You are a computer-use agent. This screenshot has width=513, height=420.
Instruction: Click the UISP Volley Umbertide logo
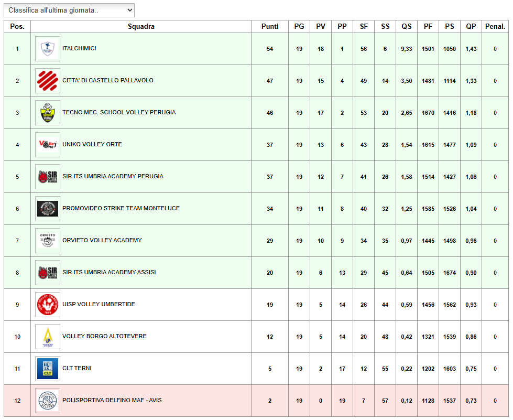coord(48,305)
